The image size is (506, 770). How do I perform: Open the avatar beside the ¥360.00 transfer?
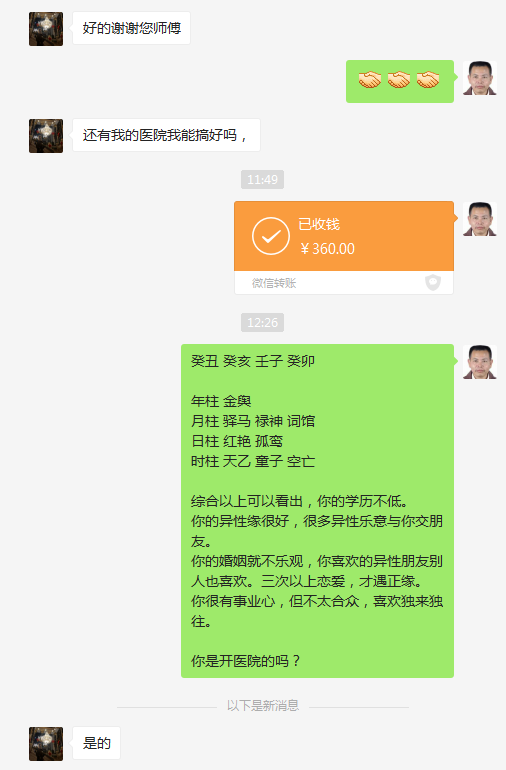(480, 219)
